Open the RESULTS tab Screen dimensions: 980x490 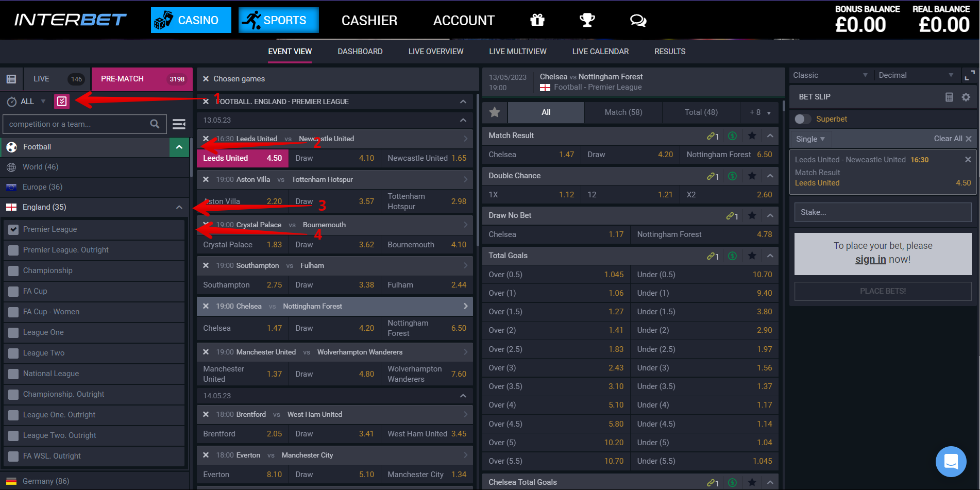[670, 52]
